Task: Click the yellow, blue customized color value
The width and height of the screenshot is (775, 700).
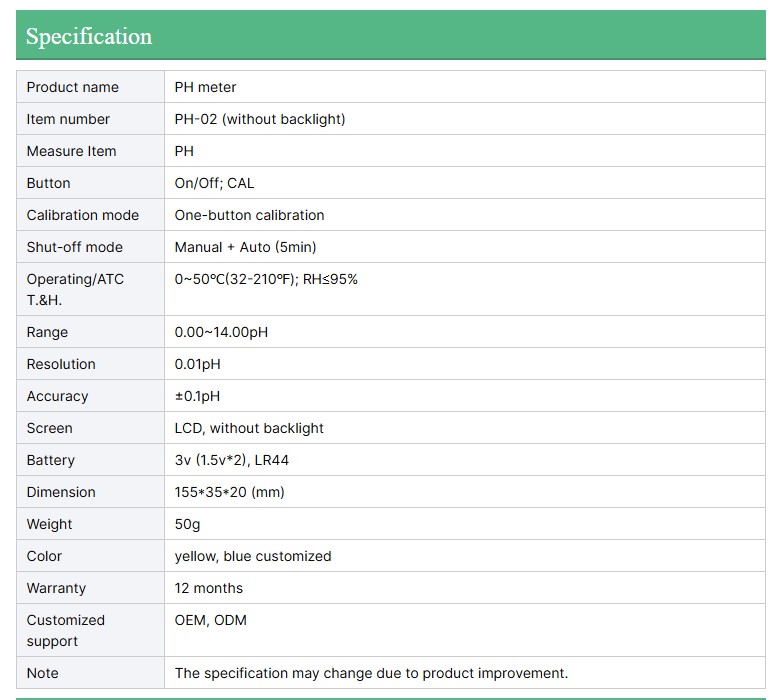Action: point(253,556)
